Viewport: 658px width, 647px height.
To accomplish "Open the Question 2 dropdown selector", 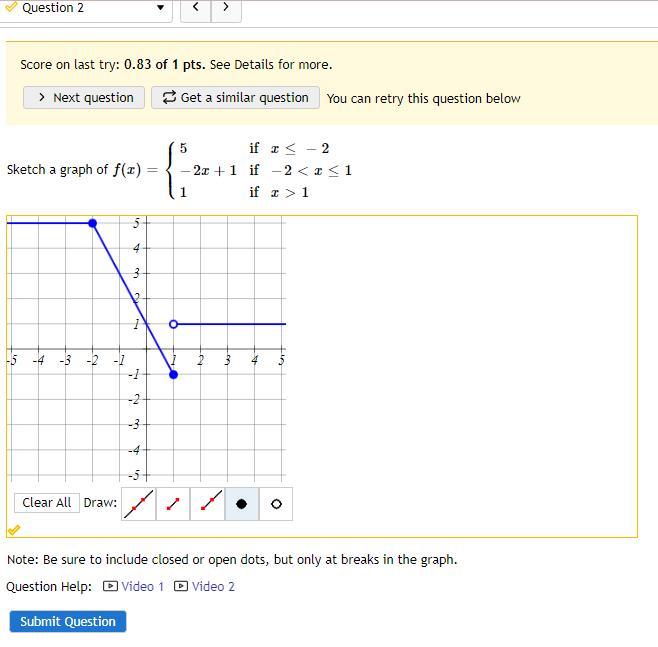I will [85, 8].
